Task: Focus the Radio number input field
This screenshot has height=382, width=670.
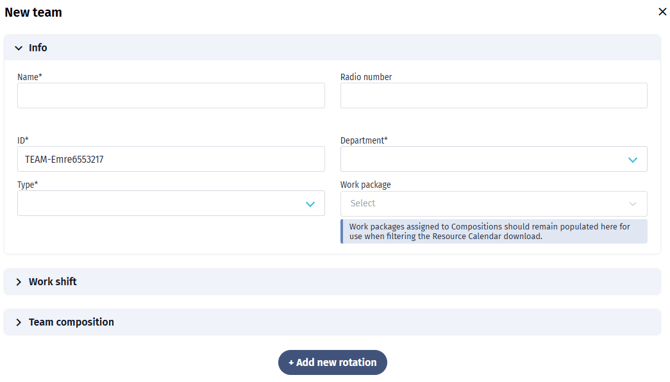Action: (494, 95)
